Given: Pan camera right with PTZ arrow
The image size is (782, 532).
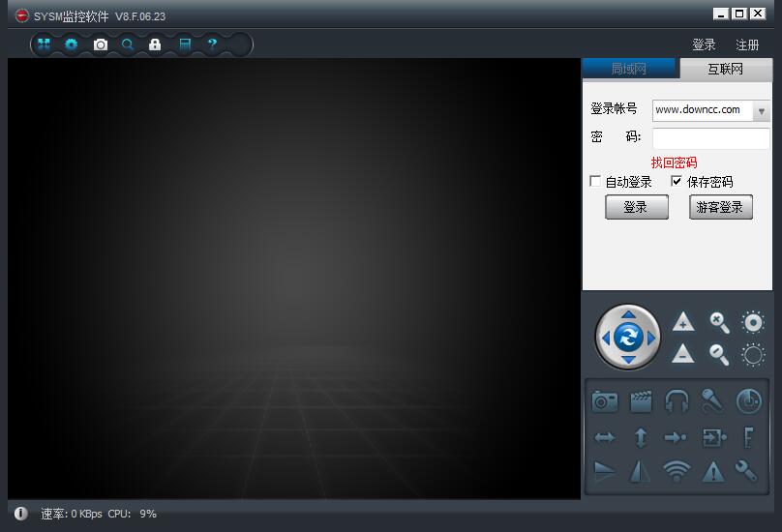Looking at the screenshot, I should tap(650, 338).
